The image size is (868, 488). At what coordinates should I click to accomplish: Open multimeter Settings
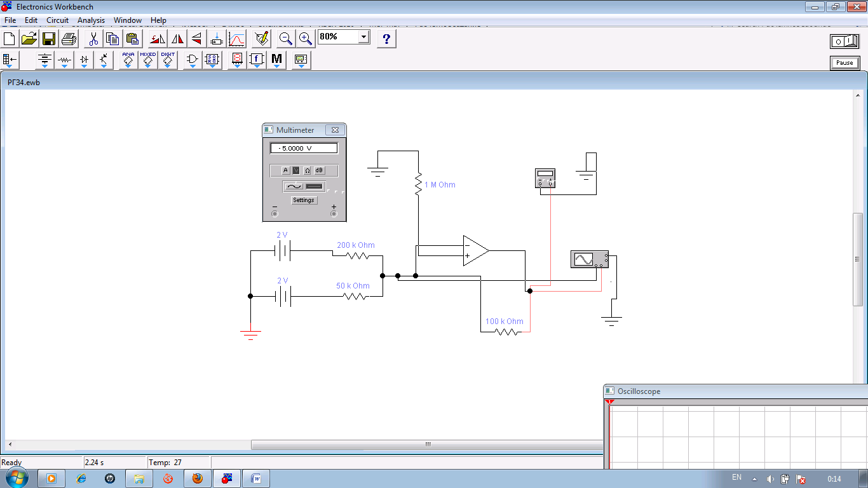tap(304, 200)
